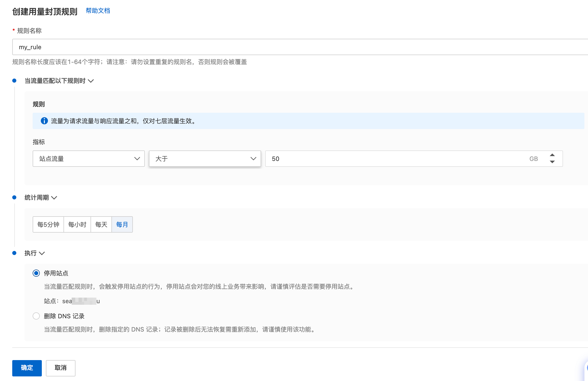Click the 确定 confirm button
Screen dimensions: 588x381
pyautogui.click(x=27, y=368)
